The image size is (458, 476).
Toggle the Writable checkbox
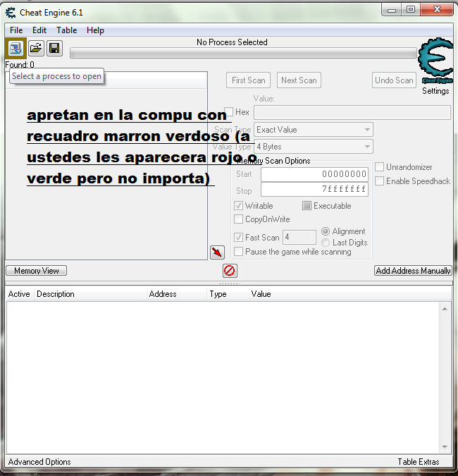238,205
